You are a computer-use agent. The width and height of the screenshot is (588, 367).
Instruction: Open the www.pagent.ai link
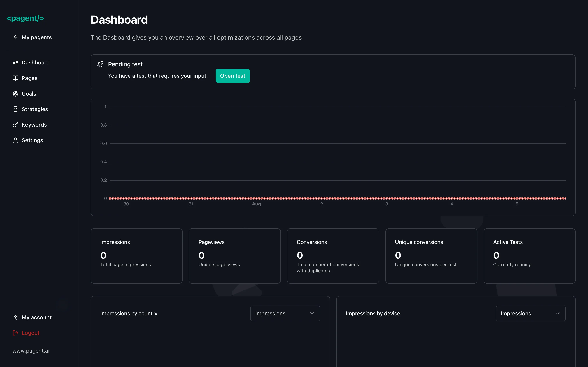[x=31, y=351]
